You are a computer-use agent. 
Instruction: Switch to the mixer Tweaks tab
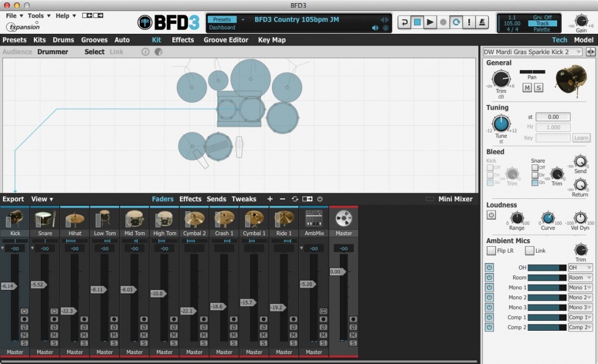[244, 199]
